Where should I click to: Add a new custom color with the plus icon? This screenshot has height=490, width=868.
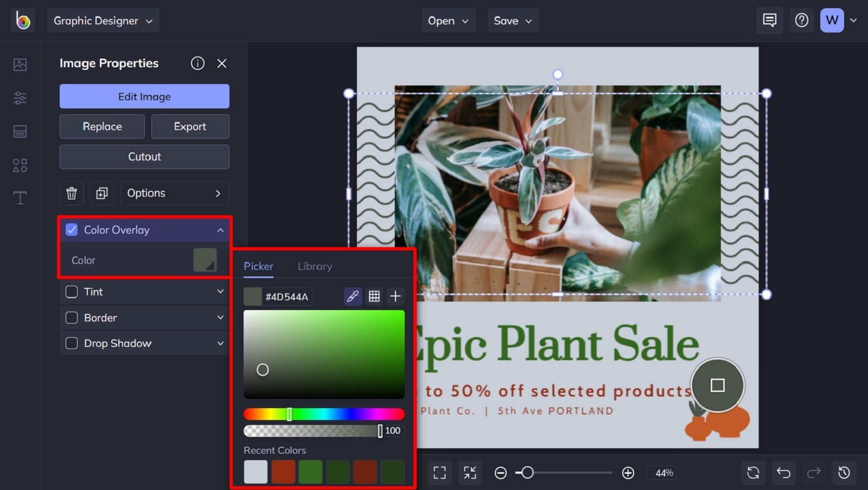(x=395, y=296)
